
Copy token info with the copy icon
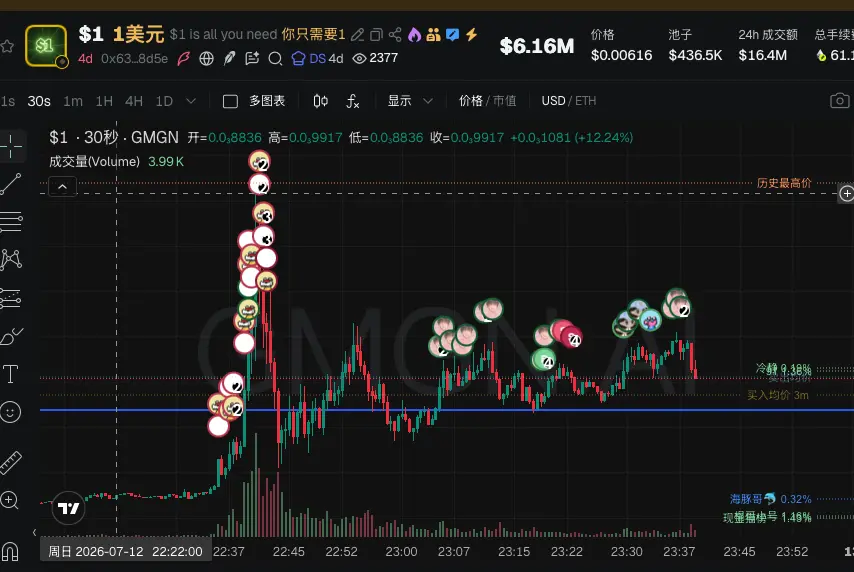click(x=376, y=35)
